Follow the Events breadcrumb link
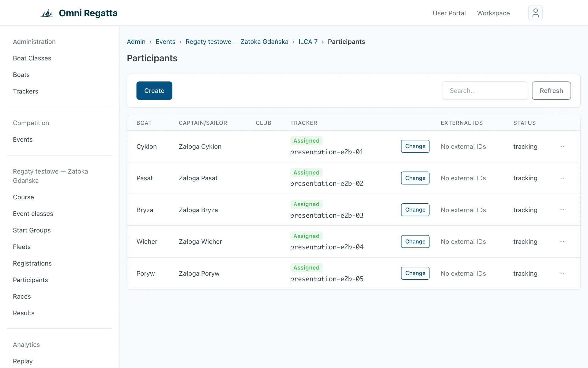The width and height of the screenshot is (588, 368). (165, 42)
